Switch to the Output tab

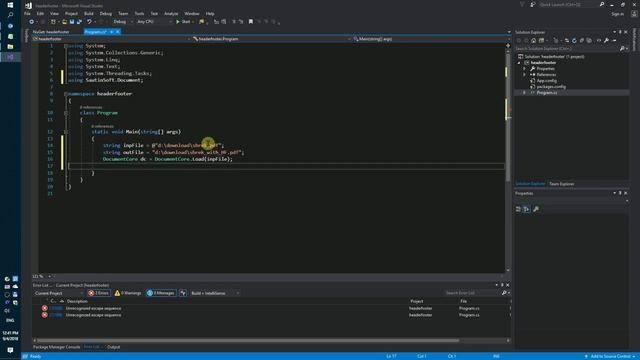point(113,347)
